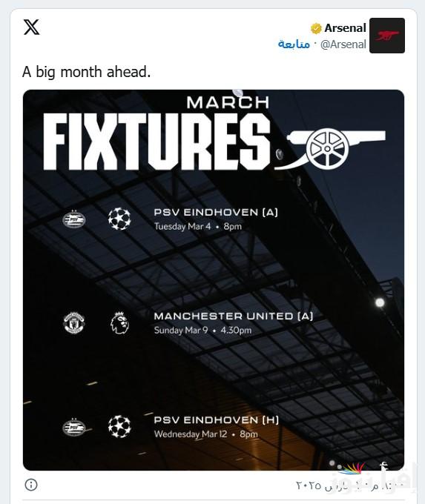Click the Manchester United crest
Viewport: 425px width, 504px height.
(x=74, y=322)
